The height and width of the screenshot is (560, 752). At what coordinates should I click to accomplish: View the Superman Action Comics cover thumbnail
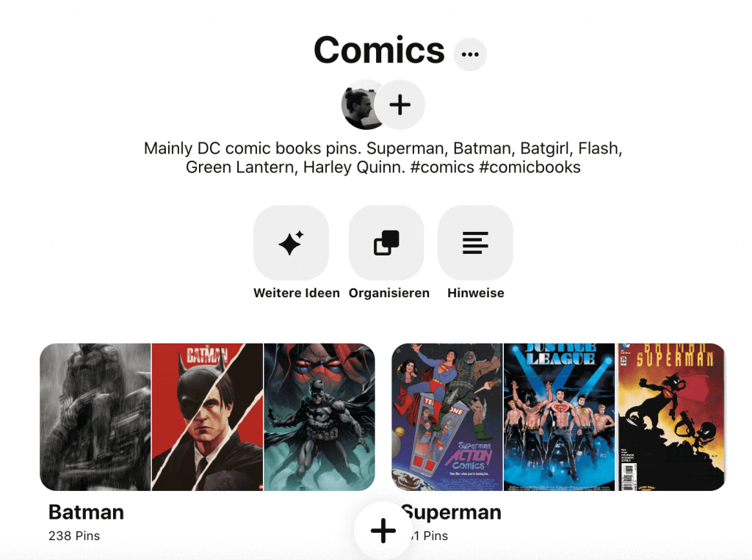(x=447, y=417)
